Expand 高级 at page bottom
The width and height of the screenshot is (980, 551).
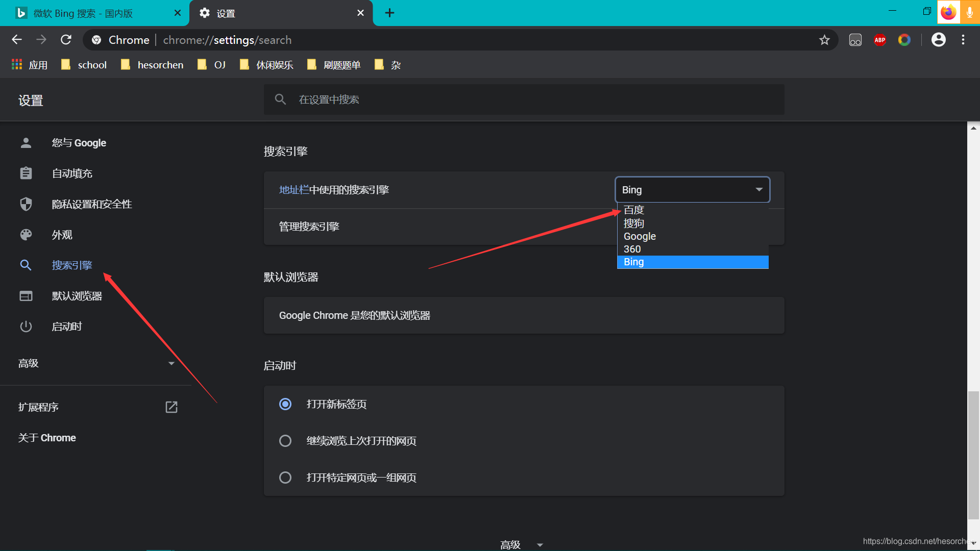click(x=522, y=544)
